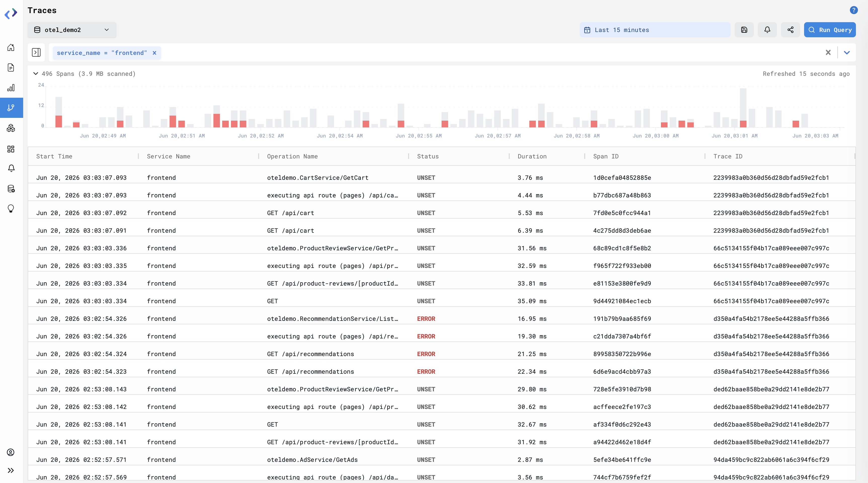Open the database settings icon in sidebar
The image size is (868, 483).
(11, 189)
